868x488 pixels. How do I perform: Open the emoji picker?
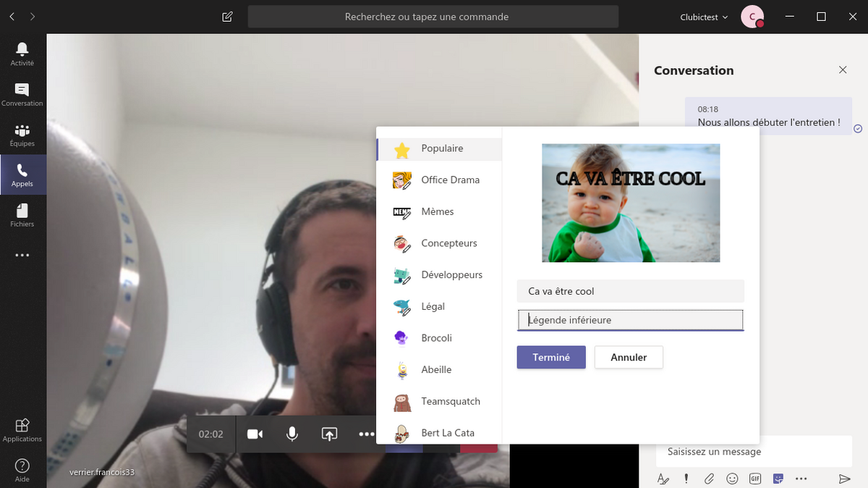[732, 479]
